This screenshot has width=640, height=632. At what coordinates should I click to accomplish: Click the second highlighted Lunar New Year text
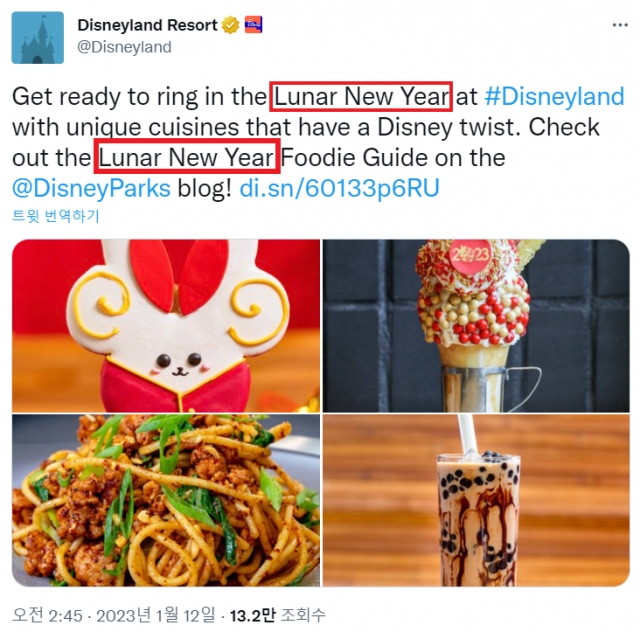pyautogui.click(x=187, y=157)
